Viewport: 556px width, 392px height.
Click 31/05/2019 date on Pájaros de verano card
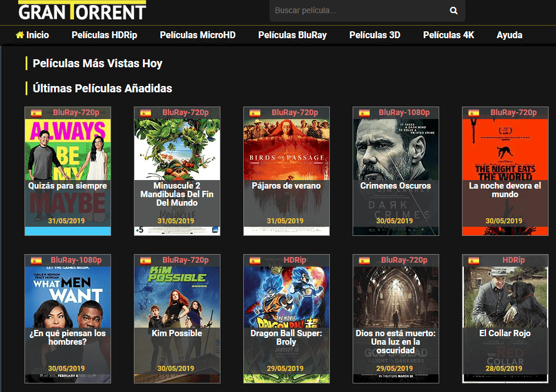[285, 220]
